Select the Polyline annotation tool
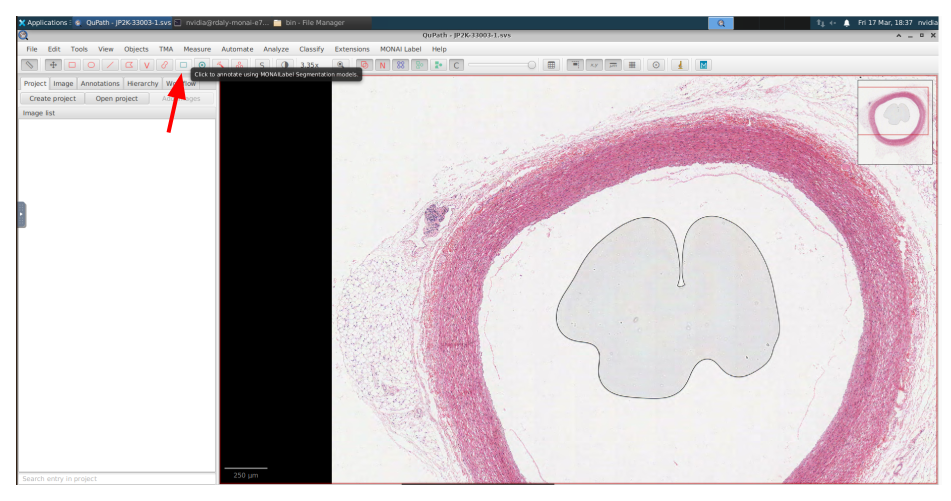Image resolution: width=951 pixels, height=501 pixels. coord(146,65)
